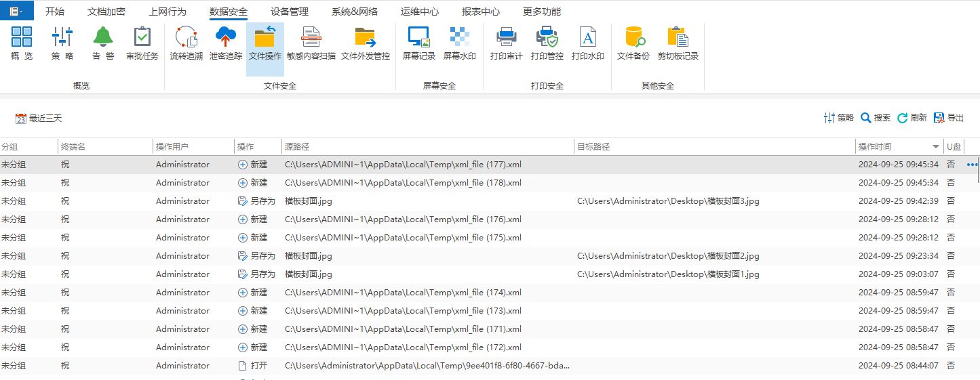This screenshot has width=980, height=380.
Task: Click the timestamp 2024-09-25 09:23:34
Action: 899,256
